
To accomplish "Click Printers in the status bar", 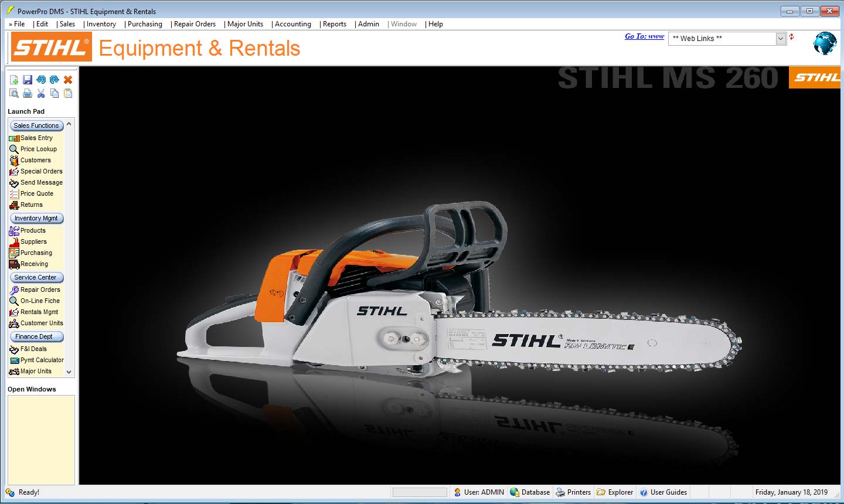I will pos(573,492).
